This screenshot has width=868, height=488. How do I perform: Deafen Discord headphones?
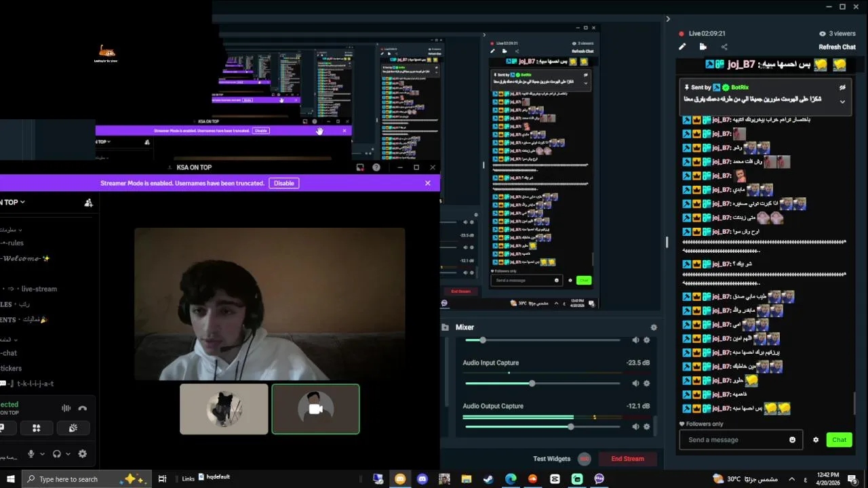click(57, 454)
